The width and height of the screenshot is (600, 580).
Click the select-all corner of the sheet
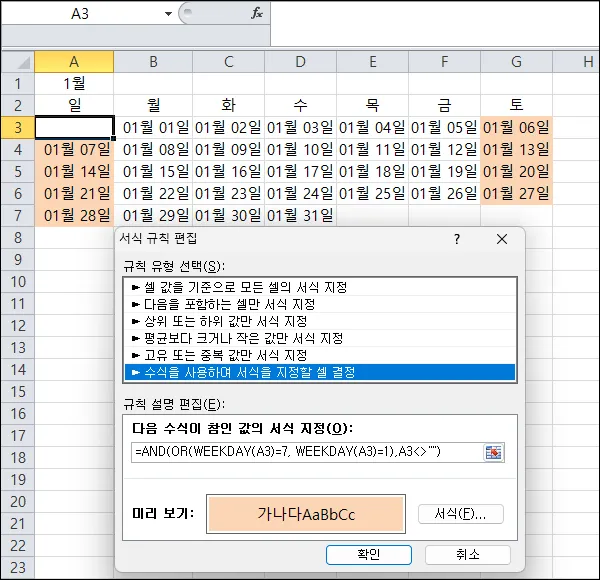(18, 62)
